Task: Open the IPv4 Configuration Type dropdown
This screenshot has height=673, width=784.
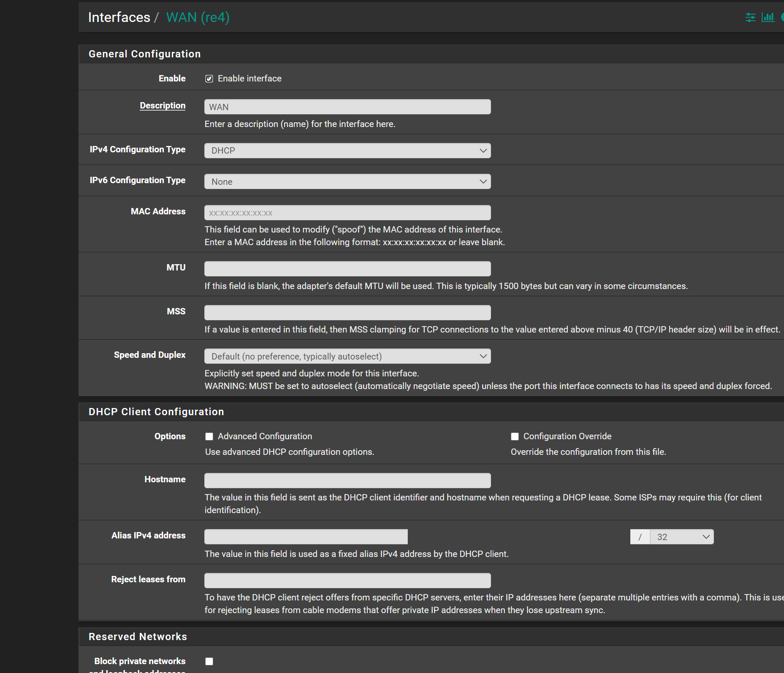Action: tap(347, 151)
